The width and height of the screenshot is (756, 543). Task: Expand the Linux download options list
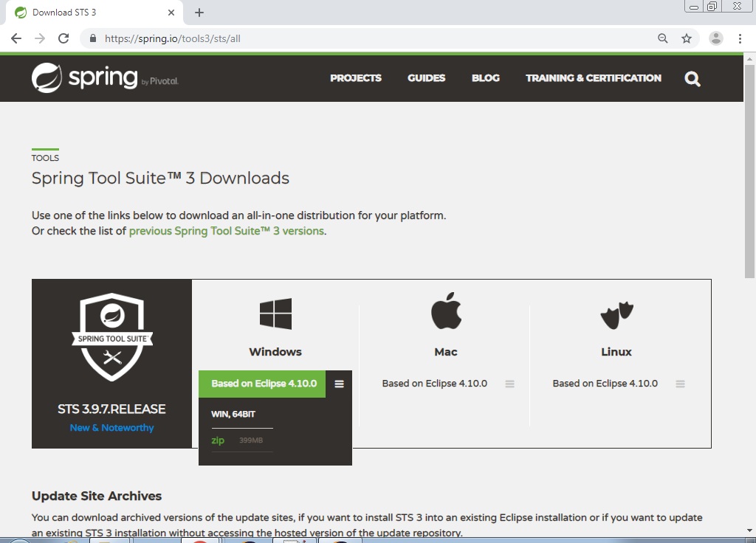680,384
